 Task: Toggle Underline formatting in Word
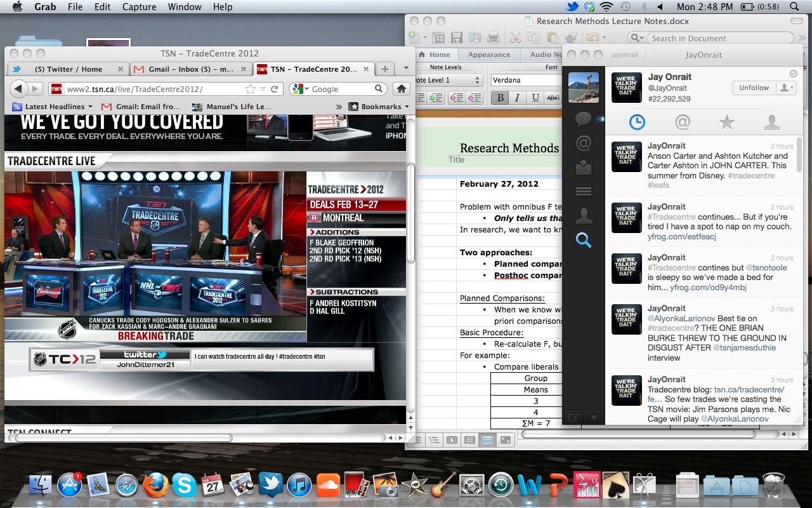535,97
